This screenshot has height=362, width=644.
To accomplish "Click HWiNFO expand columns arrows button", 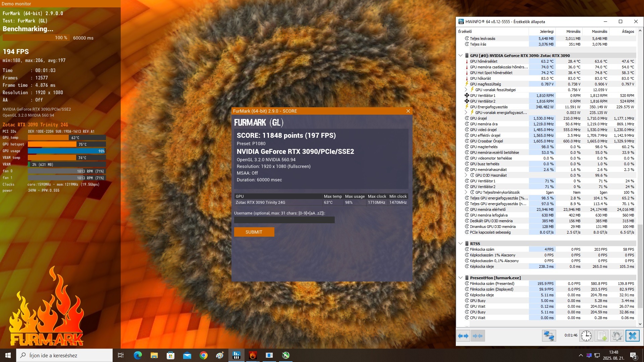I will (463, 336).
